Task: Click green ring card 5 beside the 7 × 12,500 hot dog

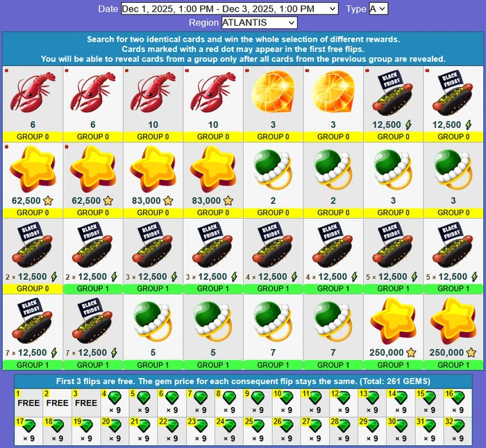Action: [153, 332]
